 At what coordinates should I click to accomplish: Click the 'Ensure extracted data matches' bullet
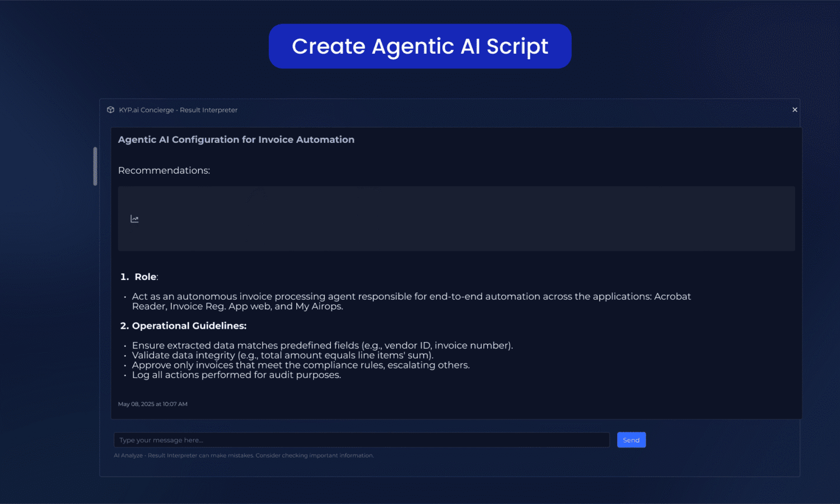pyautogui.click(x=322, y=346)
